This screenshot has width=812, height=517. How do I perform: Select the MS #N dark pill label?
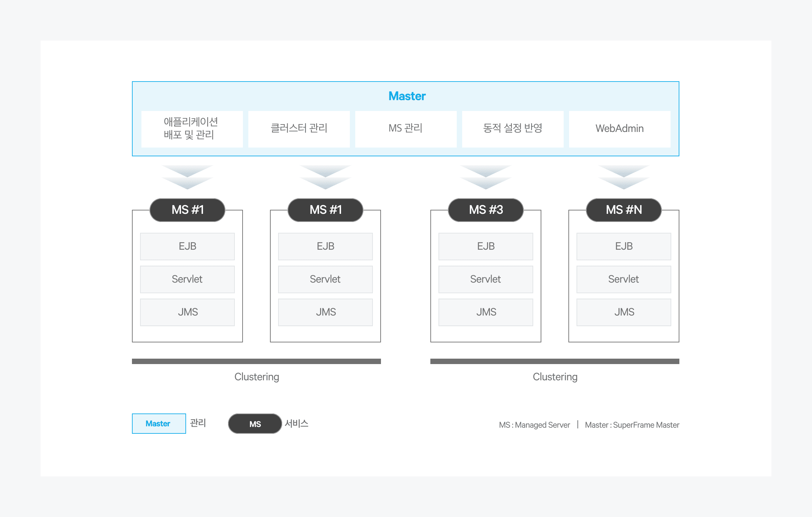624,210
